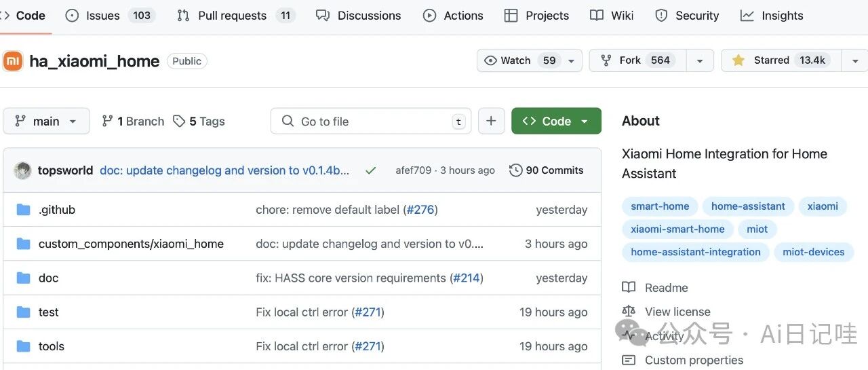Click the Xiaomi MI repository logo
Image resolution: width=868 pixels, height=370 pixels.
tap(13, 61)
